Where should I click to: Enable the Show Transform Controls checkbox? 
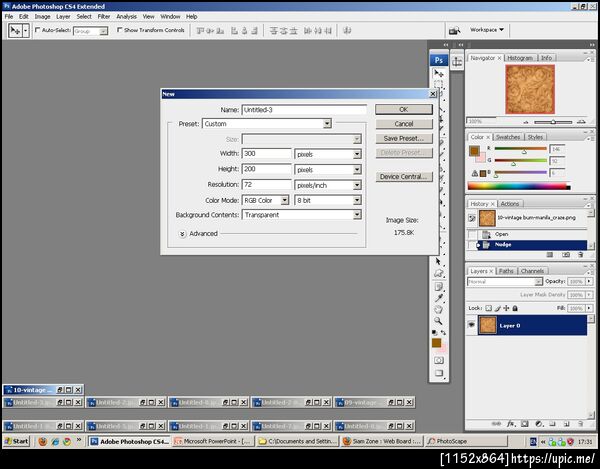(x=119, y=29)
